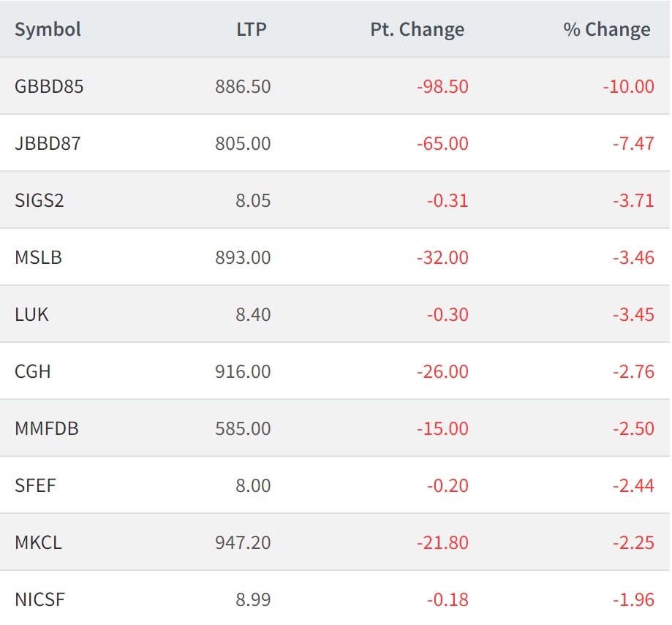Sort by the % Change column header
The height and width of the screenshot is (625, 672).
tap(606, 30)
